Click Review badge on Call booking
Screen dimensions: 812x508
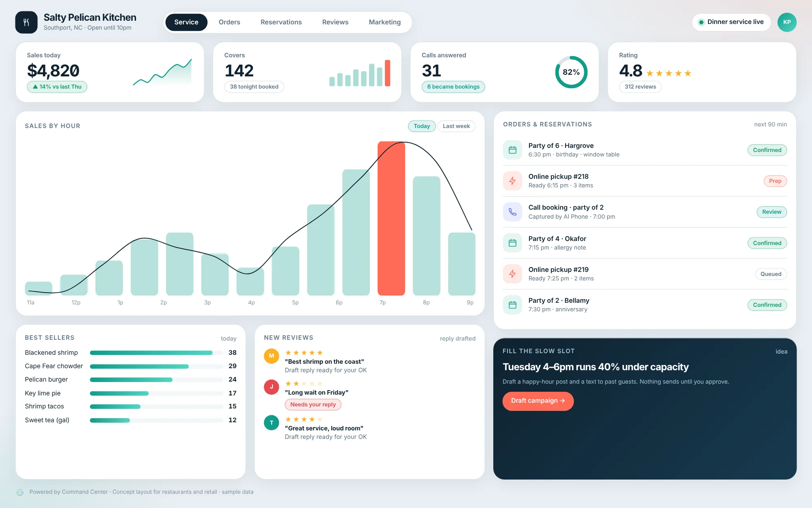click(x=771, y=212)
